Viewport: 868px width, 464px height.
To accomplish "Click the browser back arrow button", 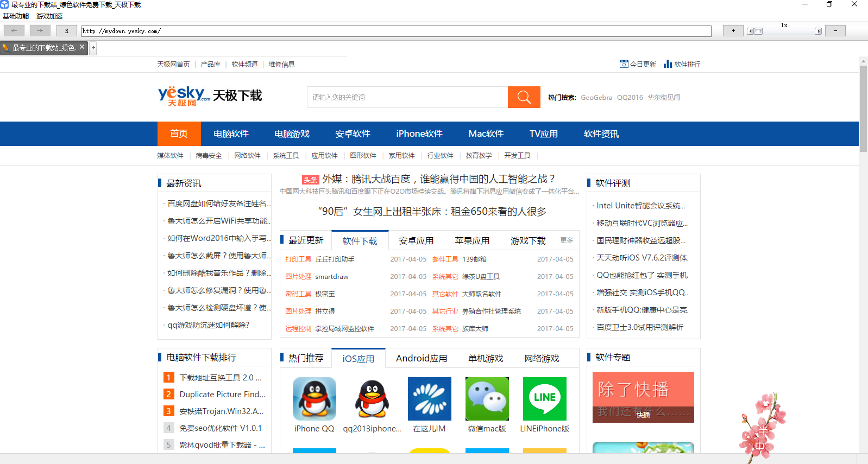I will pyautogui.click(x=14, y=31).
